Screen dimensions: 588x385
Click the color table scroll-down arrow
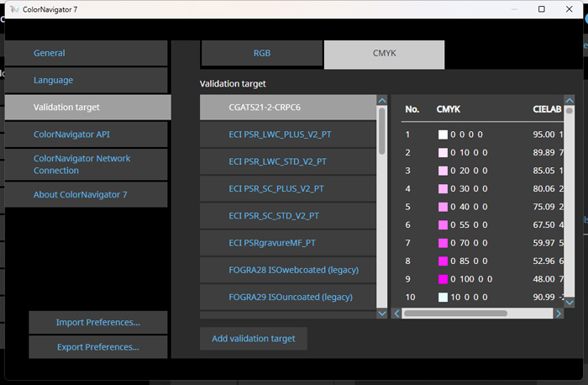click(x=570, y=302)
